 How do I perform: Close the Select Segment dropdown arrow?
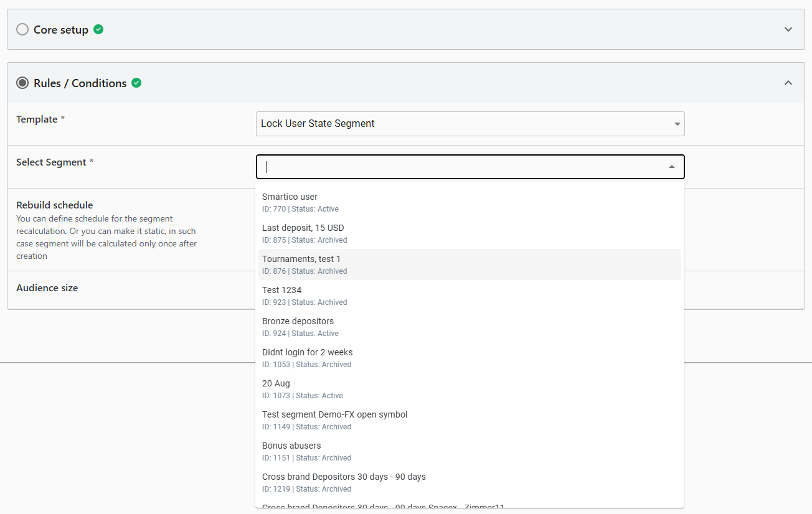click(x=672, y=167)
